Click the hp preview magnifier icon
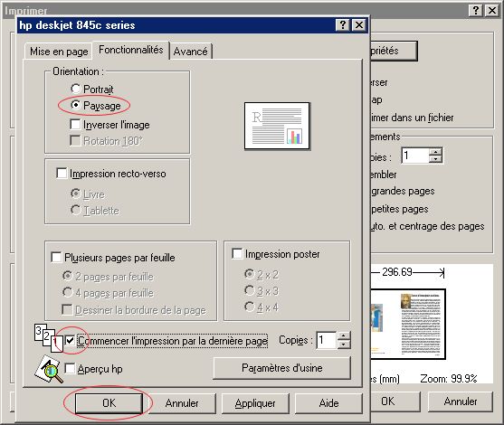This screenshot has height=425, width=504. point(49,369)
